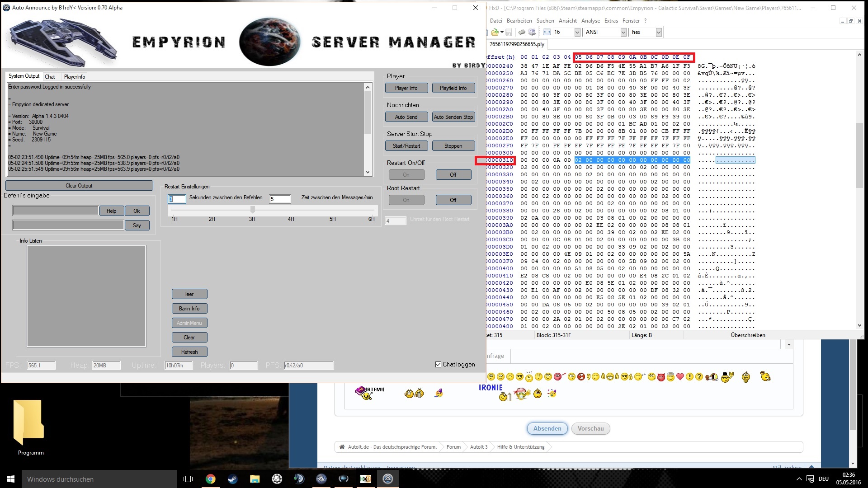Image resolution: width=868 pixels, height=488 pixels.
Task: Click the HxD open file icon
Action: (495, 32)
